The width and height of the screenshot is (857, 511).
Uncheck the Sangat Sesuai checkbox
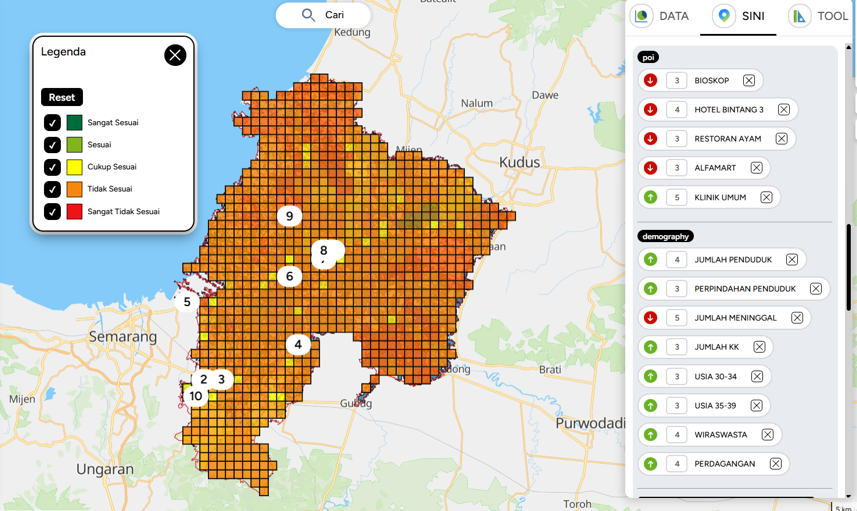[x=52, y=123]
